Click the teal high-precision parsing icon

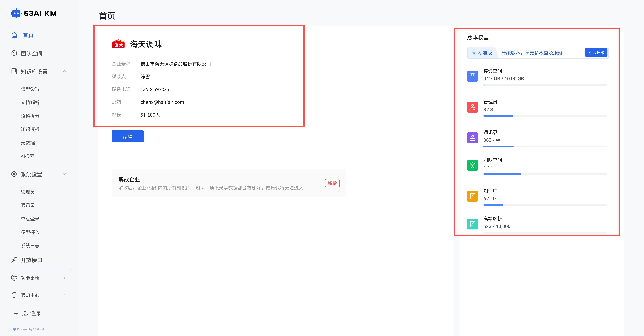tap(472, 224)
